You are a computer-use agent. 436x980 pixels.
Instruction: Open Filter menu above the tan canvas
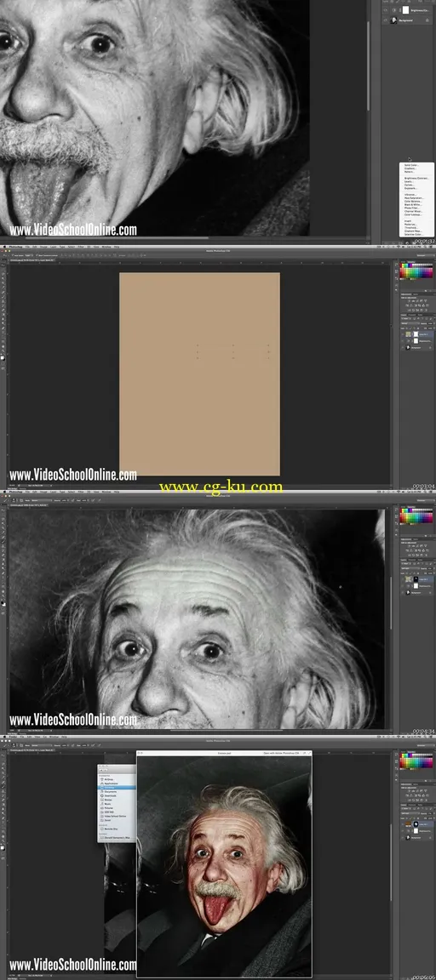[81, 247]
